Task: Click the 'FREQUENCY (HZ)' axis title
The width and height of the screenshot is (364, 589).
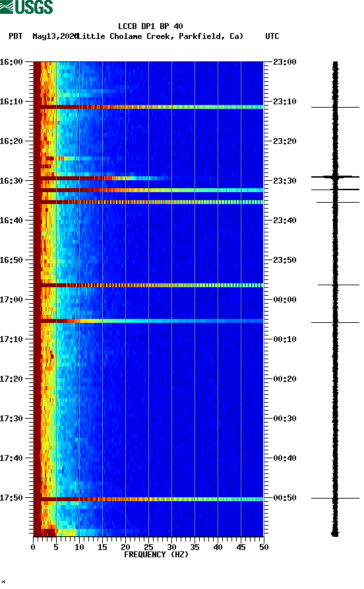Action: pos(156,555)
